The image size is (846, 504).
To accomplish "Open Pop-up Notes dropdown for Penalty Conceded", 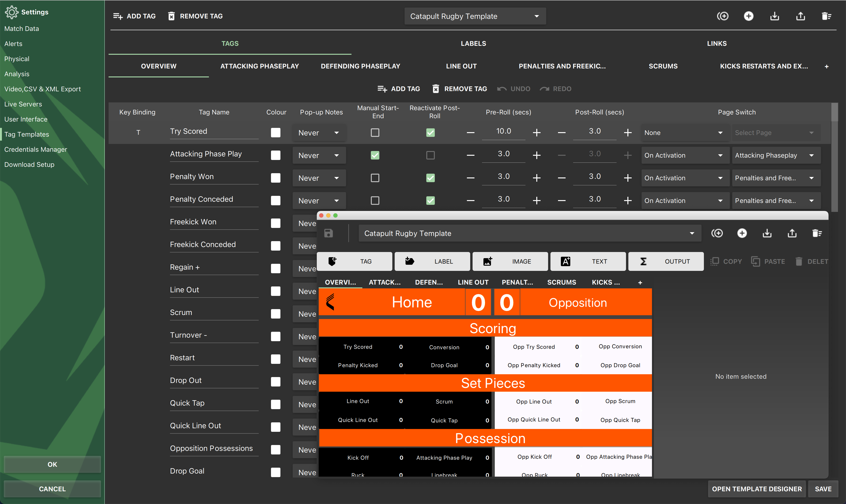I will tap(319, 200).
